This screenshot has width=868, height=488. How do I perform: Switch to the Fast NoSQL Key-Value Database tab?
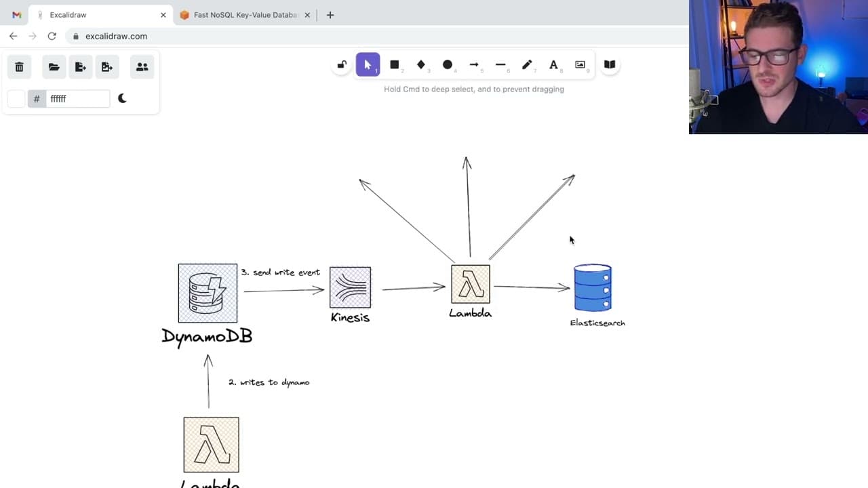pyautogui.click(x=245, y=15)
